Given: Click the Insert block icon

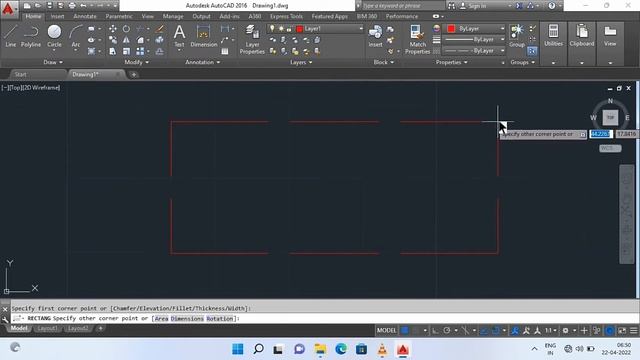Looking at the screenshot, I should (376, 36).
